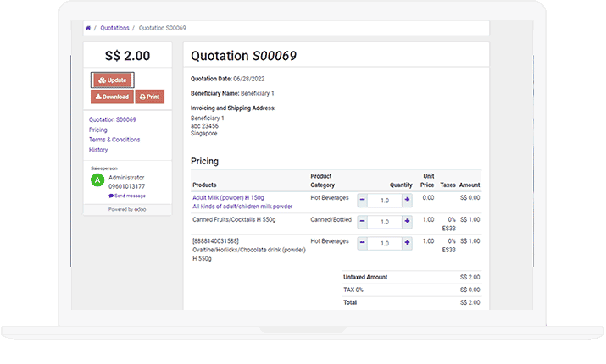
Task: Go to the Pricing sidebar link
Action: coord(98,130)
